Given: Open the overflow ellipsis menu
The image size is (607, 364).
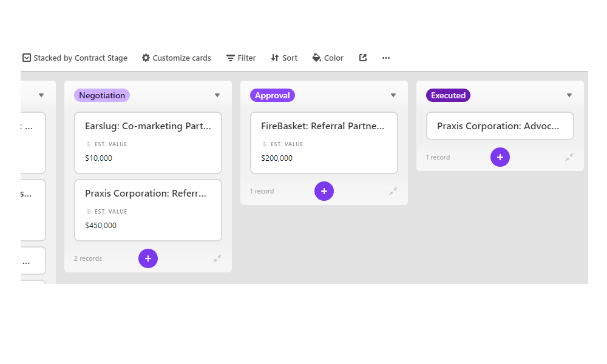Looking at the screenshot, I should coord(385,58).
